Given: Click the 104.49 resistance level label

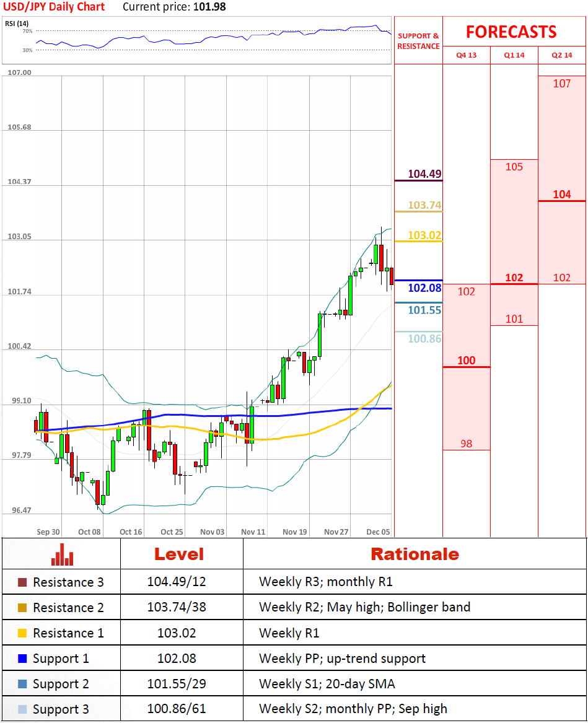Looking at the screenshot, I should click(424, 174).
